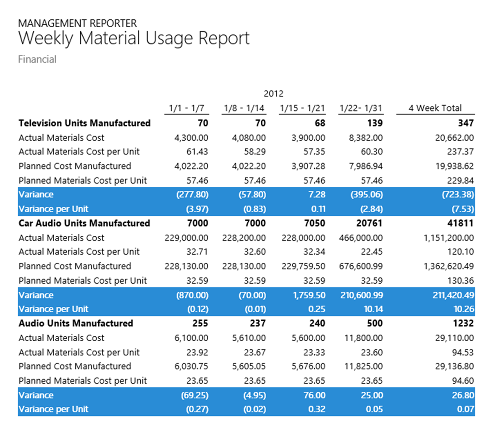
Task: Select the 2012 year label
Action: pyautogui.click(x=273, y=94)
